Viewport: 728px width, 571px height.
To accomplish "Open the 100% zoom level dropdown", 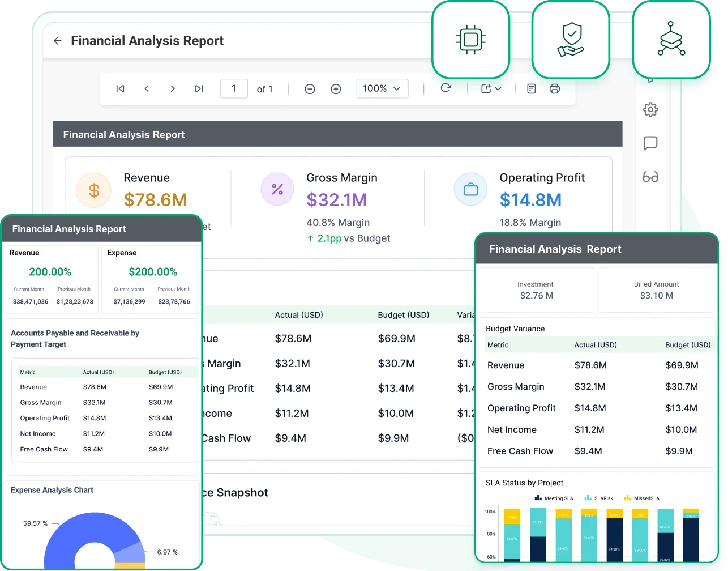I will click(x=382, y=88).
